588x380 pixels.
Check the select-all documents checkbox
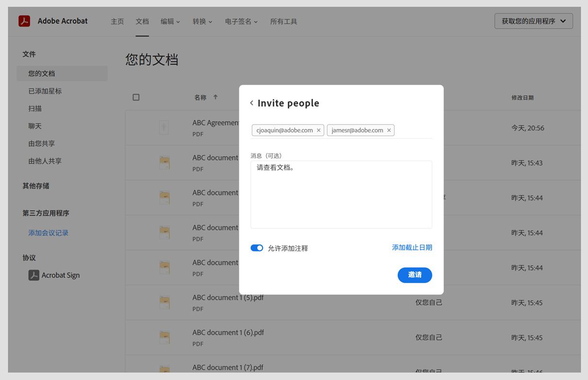(x=136, y=97)
